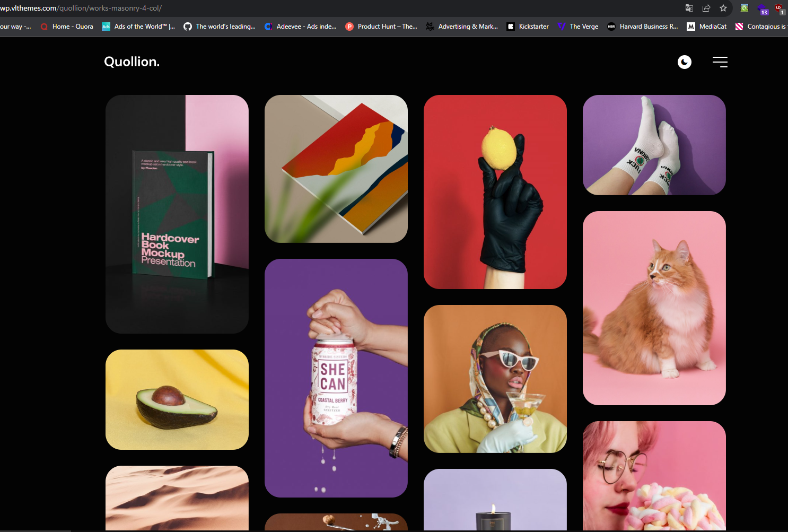Open the She Can drink can image

(336, 378)
